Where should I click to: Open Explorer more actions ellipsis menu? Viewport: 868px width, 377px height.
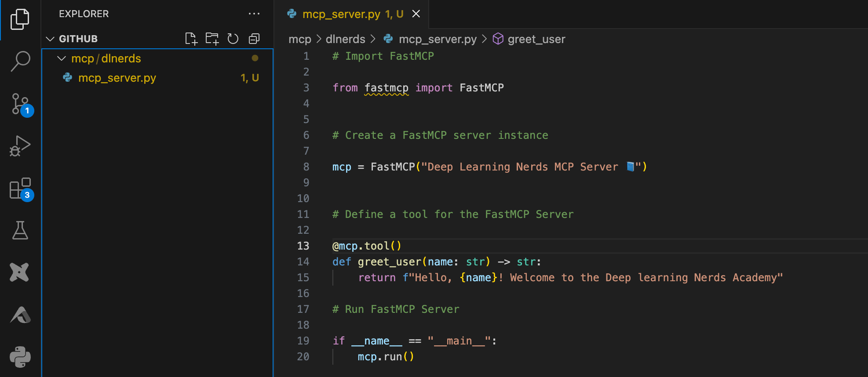click(254, 14)
